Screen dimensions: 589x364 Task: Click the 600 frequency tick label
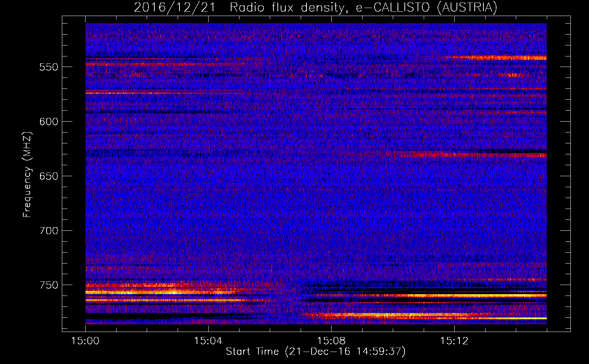pos(49,122)
